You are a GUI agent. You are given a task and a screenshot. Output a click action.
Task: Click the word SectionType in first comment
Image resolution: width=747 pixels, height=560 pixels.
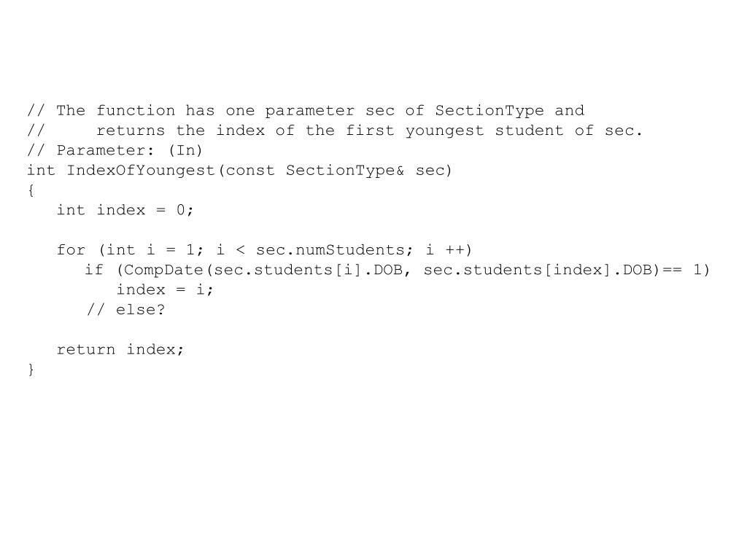[x=489, y=111]
